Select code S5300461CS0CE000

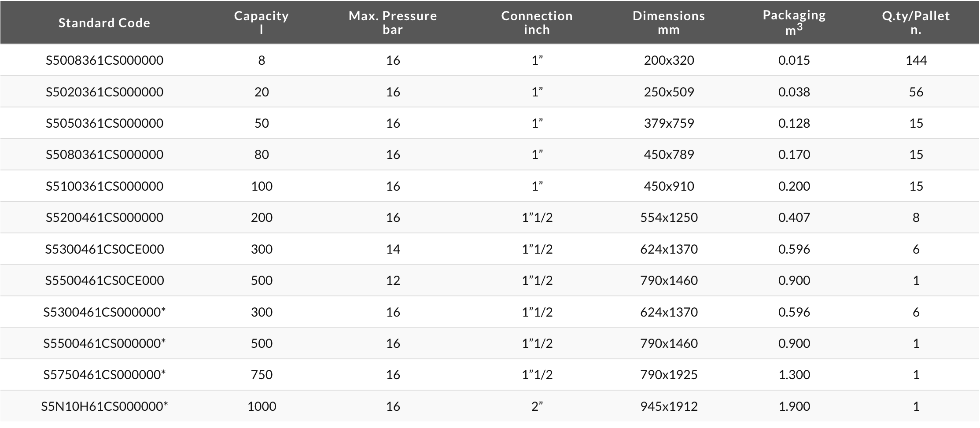click(x=104, y=249)
